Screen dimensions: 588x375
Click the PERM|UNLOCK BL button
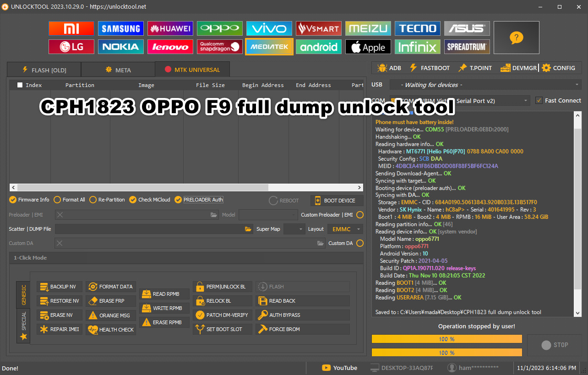[222, 287]
